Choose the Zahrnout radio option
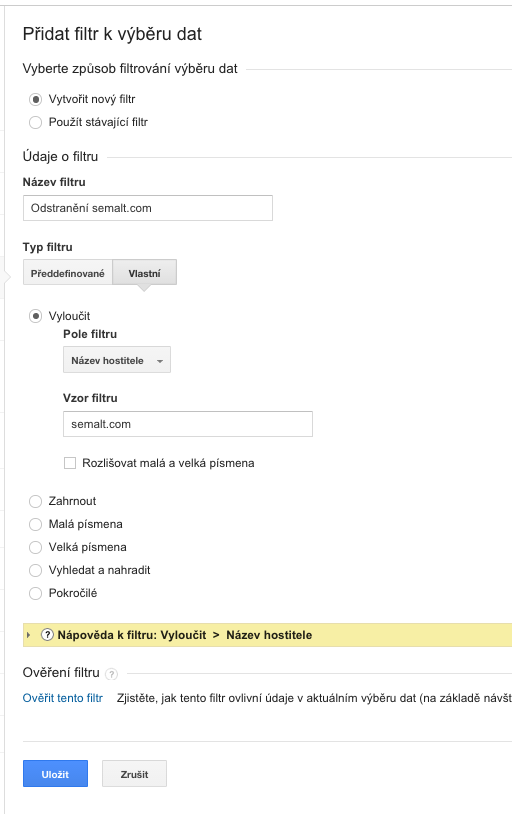Viewport: 512px width, 814px height. pyautogui.click(x=35, y=501)
